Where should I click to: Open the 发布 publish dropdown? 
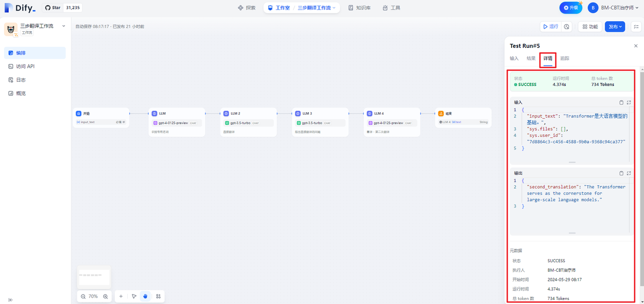615,27
